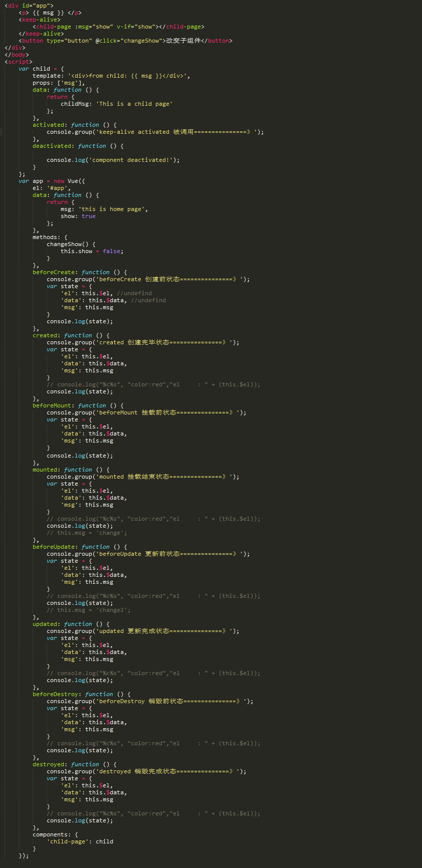Click the final '});' closing line
The image size is (422, 868).
[24, 855]
